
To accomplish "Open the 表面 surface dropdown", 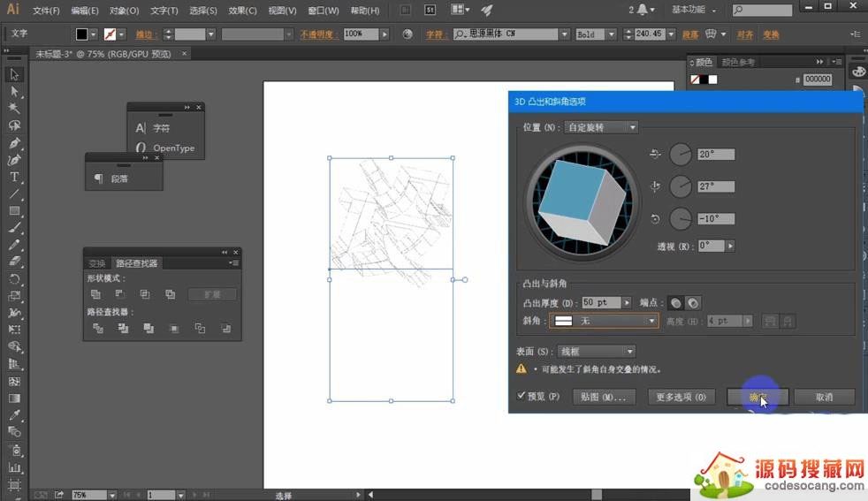I will click(x=596, y=352).
